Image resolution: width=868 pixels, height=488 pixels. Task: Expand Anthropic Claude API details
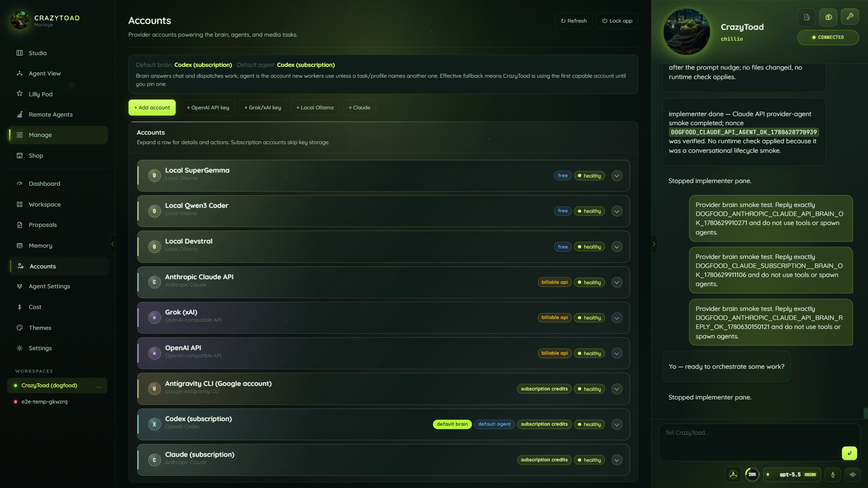(617, 282)
